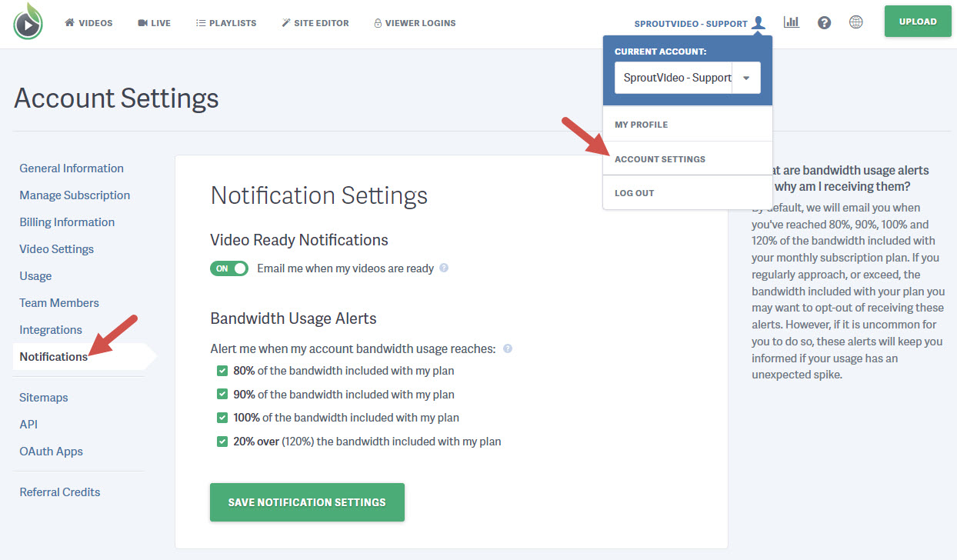Turn off email notifications for ready videos

coord(228,268)
